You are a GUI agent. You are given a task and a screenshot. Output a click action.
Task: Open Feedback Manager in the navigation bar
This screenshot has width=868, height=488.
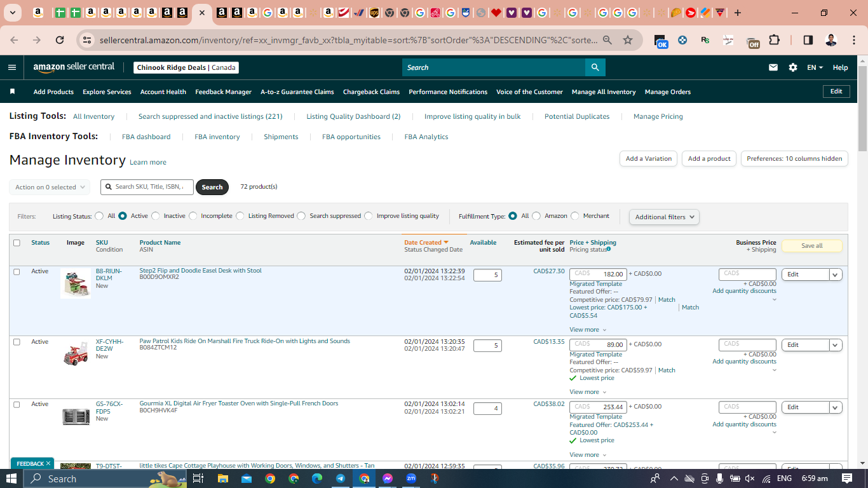tap(223, 91)
